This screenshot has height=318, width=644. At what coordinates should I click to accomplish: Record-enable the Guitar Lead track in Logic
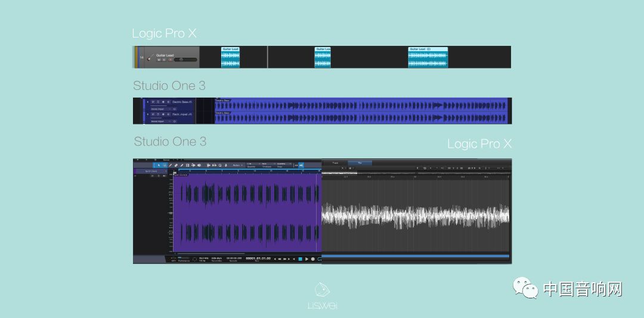(170, 60)
